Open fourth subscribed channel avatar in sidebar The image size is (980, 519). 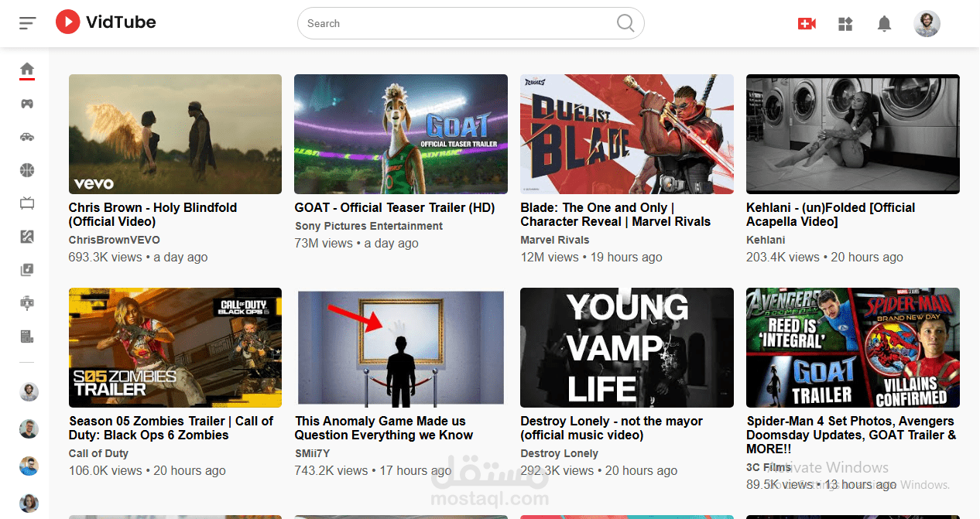pos(29,504)
